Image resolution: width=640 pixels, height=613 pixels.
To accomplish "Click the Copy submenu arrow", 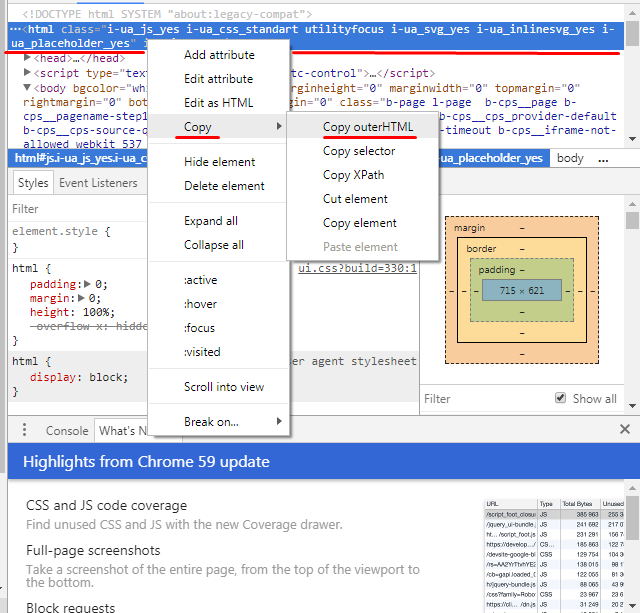I will (x=278, y=127).
